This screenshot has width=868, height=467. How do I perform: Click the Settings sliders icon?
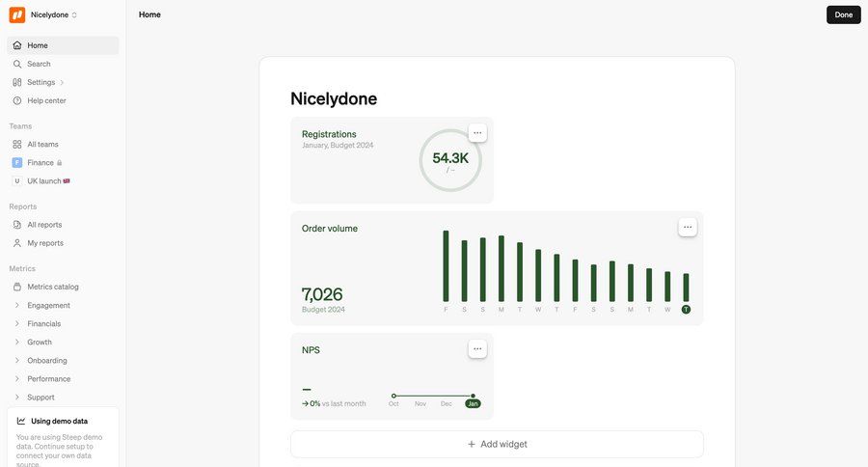[x=17, y=82]
